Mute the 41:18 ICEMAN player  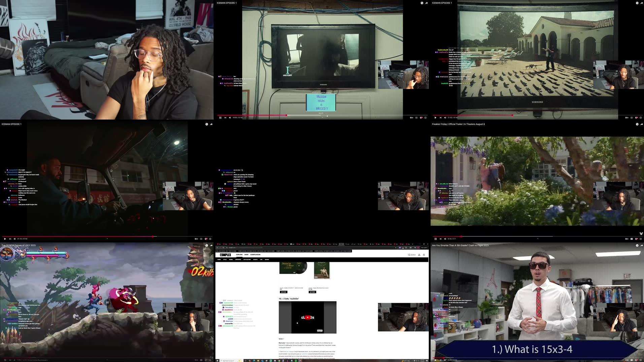[x=14, y=239]
